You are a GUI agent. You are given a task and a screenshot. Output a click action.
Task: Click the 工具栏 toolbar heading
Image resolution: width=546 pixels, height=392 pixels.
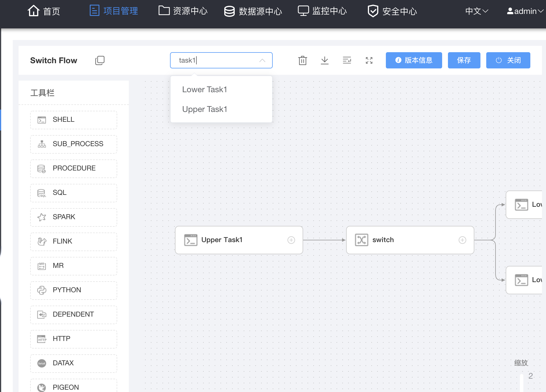[x=42, y=93]
